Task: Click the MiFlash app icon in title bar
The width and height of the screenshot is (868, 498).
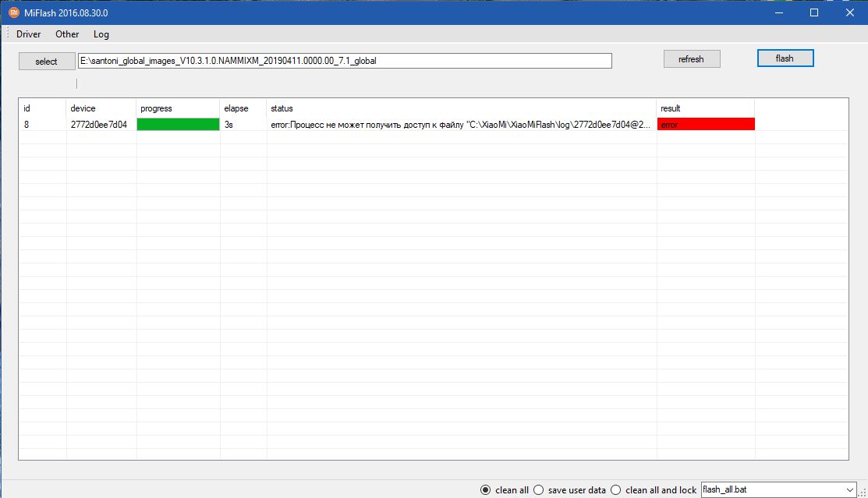Action: [14, 12]
